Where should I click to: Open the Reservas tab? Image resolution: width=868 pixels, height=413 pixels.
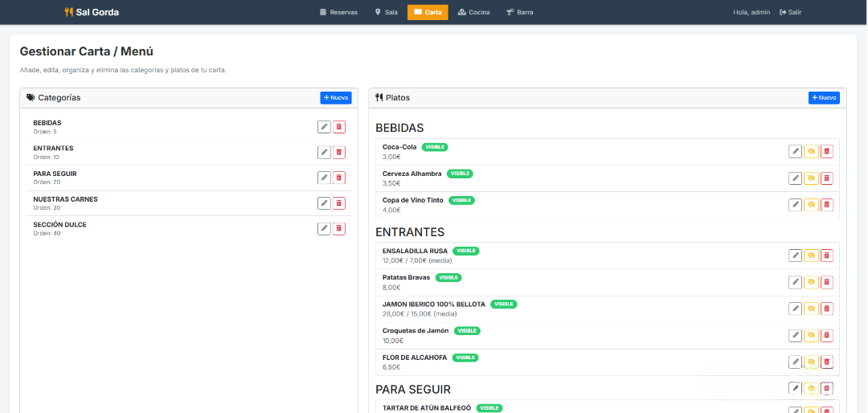coord(338,12)
